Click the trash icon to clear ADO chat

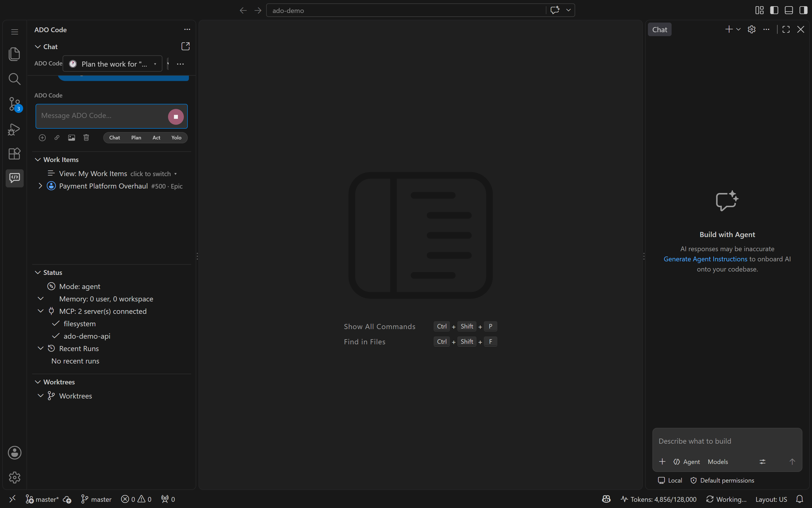pyautogui.click(x=86, y=138)
